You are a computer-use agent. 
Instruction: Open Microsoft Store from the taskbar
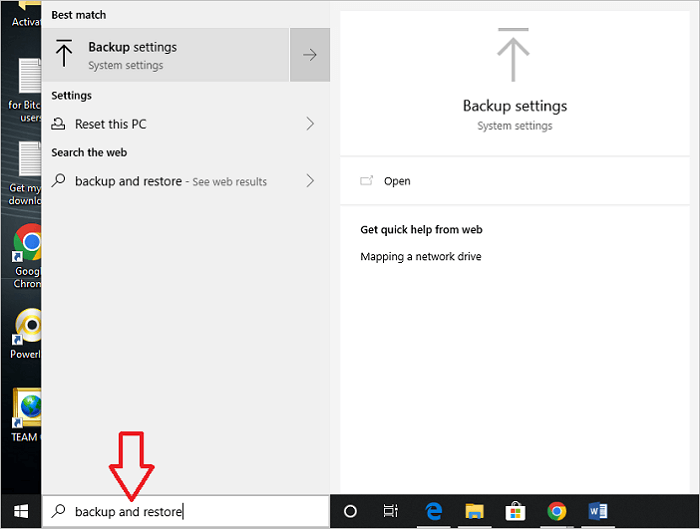[x=516, y=511]
